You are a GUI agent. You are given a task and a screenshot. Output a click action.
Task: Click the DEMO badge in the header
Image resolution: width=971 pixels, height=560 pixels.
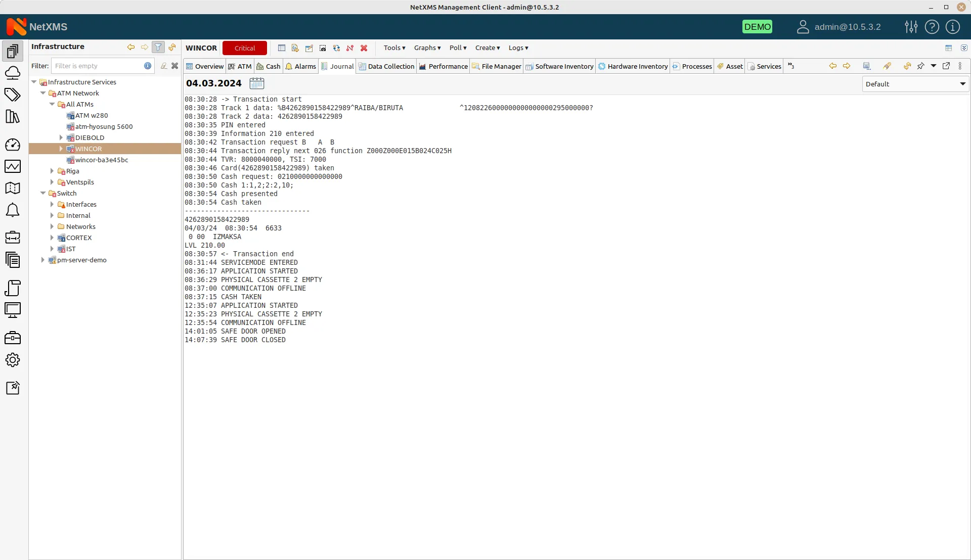tap(758, 27)
